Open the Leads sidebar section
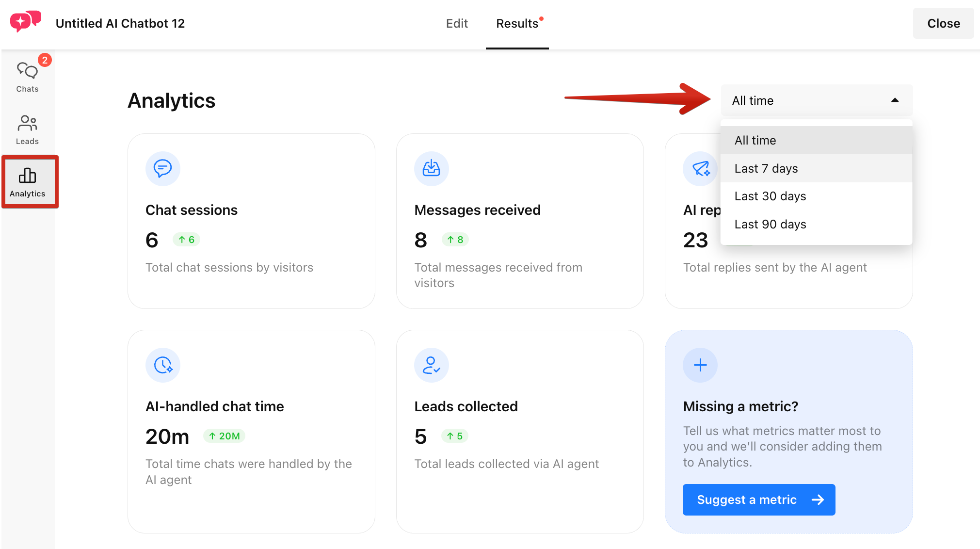Image resolution: width=980 pixels, height=549 pixels. tap(27, 130)
